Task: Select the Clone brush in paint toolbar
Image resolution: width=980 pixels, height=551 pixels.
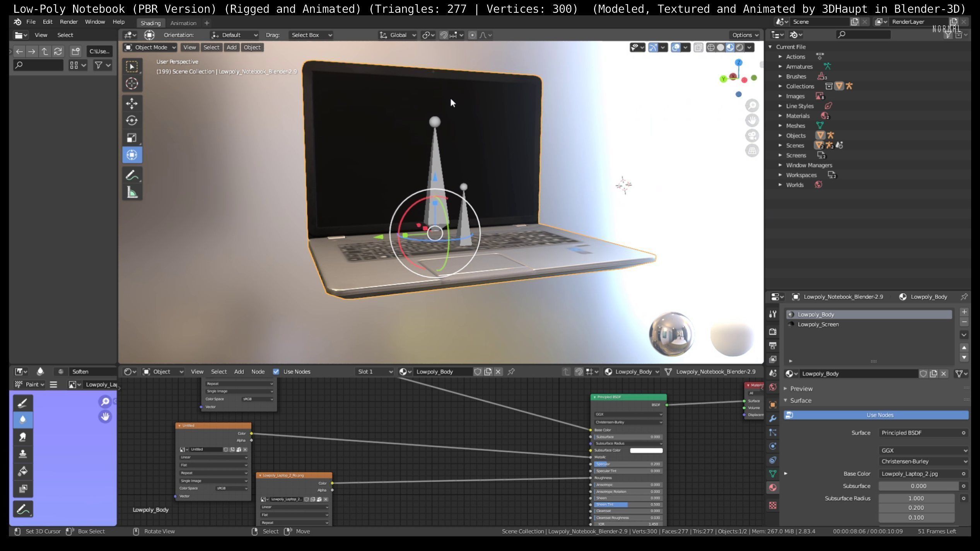Action: pyautogui.click(x=22, y=454)
